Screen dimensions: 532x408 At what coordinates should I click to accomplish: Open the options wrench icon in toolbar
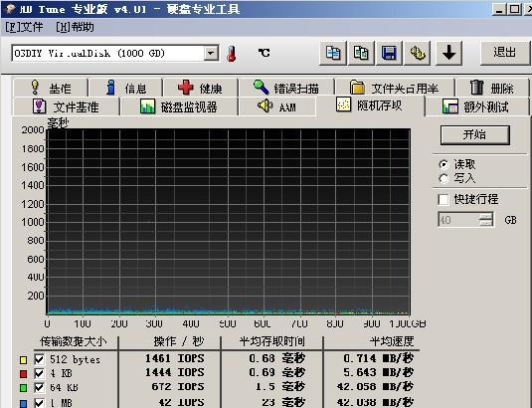click(417, 53)
